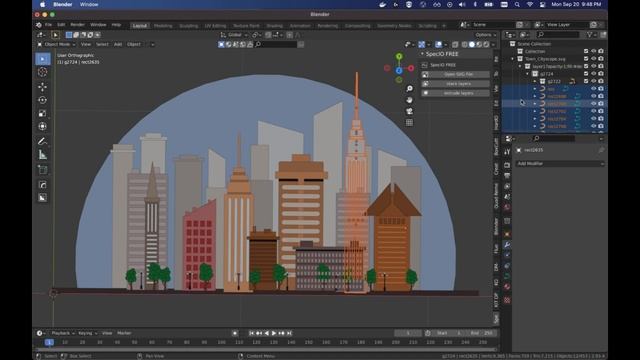Click the Extrude layers button

click(x=455, y=93)
